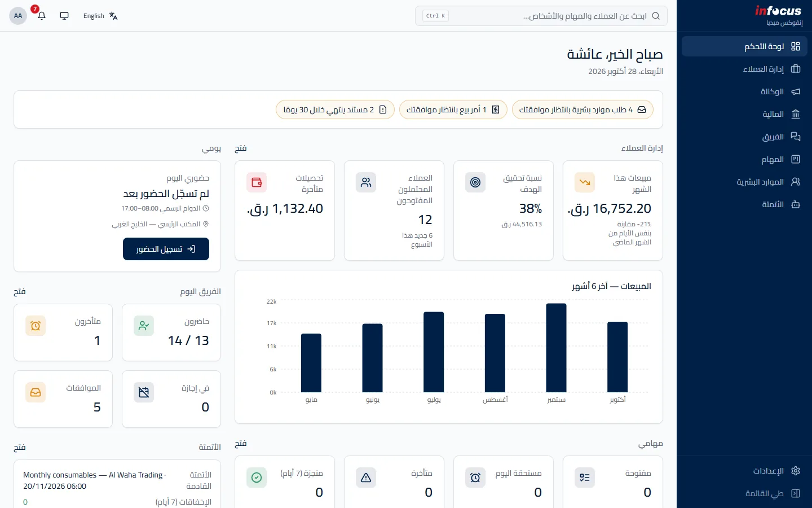Click the "لم تسجّل الحضور بعد" attendance status text
The width and height of the screenshot is (812, 508).
(166, 194)
